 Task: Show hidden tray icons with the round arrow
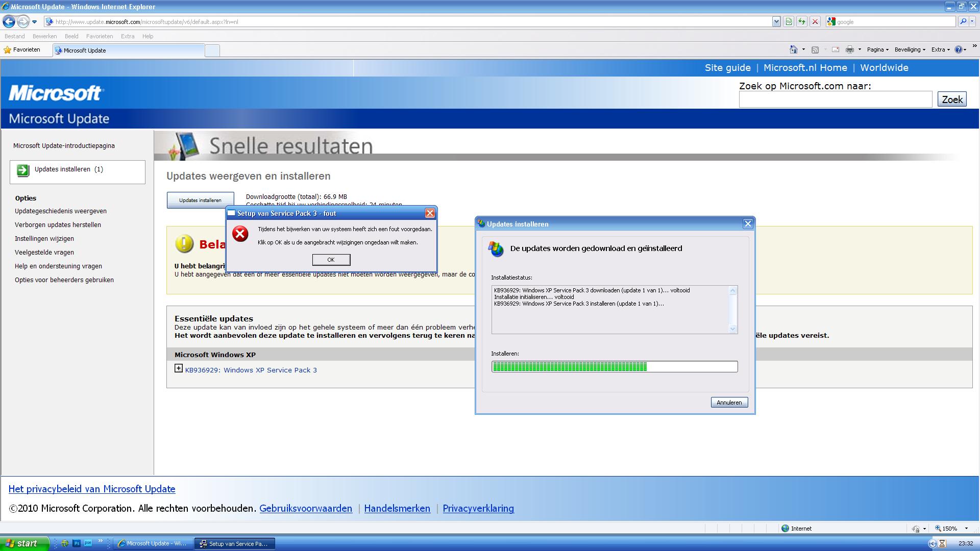[x=932, y=543]
